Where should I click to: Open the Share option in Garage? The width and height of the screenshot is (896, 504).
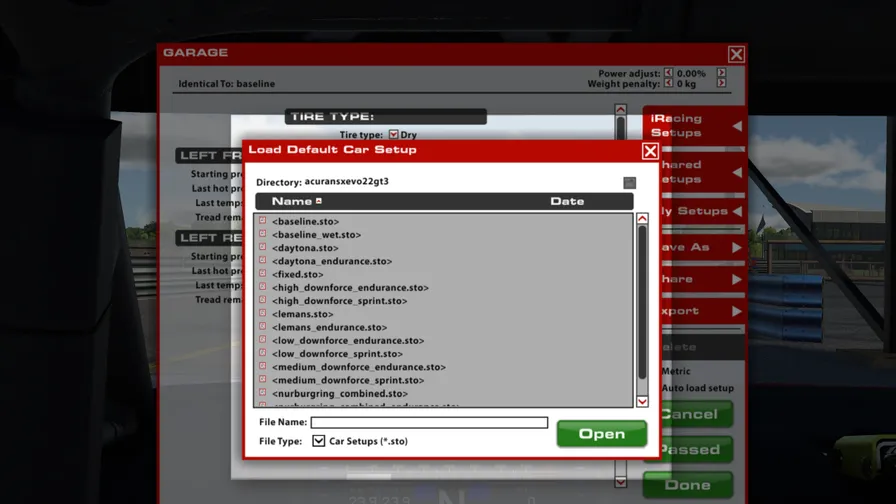(x=703, y=279)
